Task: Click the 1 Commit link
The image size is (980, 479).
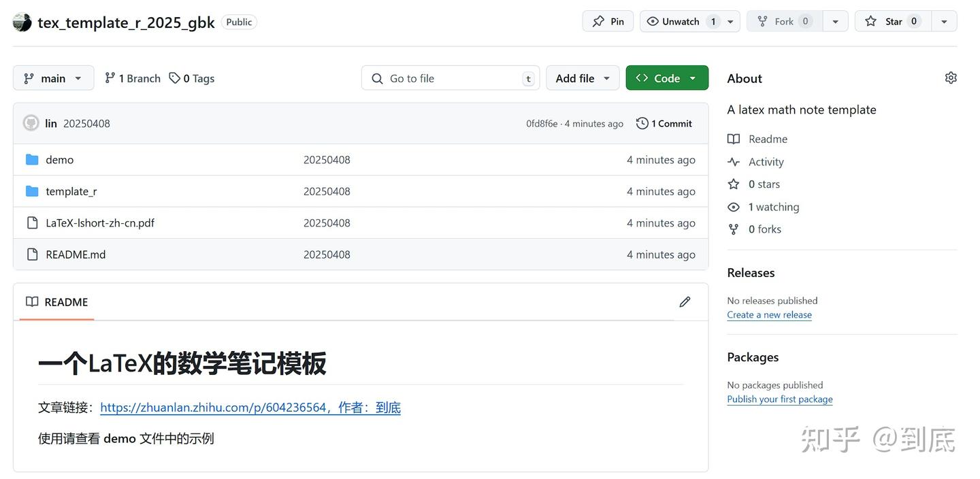Action: tap(670, 123)
